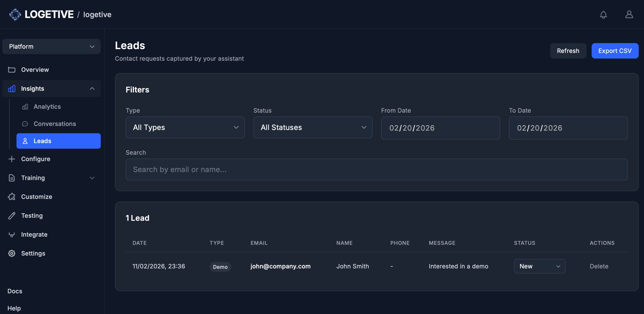644x314 pixels.
Task: Click the Customize puzzle icon
Action: coord(12,197)
